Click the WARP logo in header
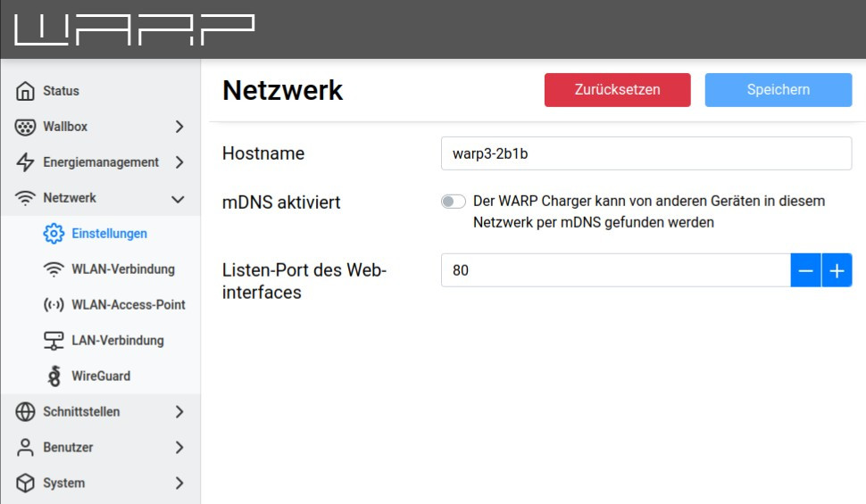The width and height of the screenshot is (866, 504). pos(134,29)
